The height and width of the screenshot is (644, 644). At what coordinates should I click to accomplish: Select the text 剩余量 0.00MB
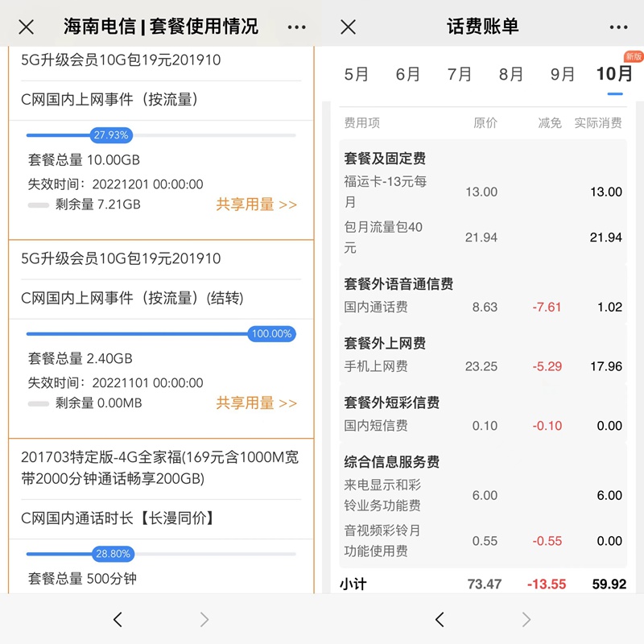pyautogui.click(x=98, y=403)
